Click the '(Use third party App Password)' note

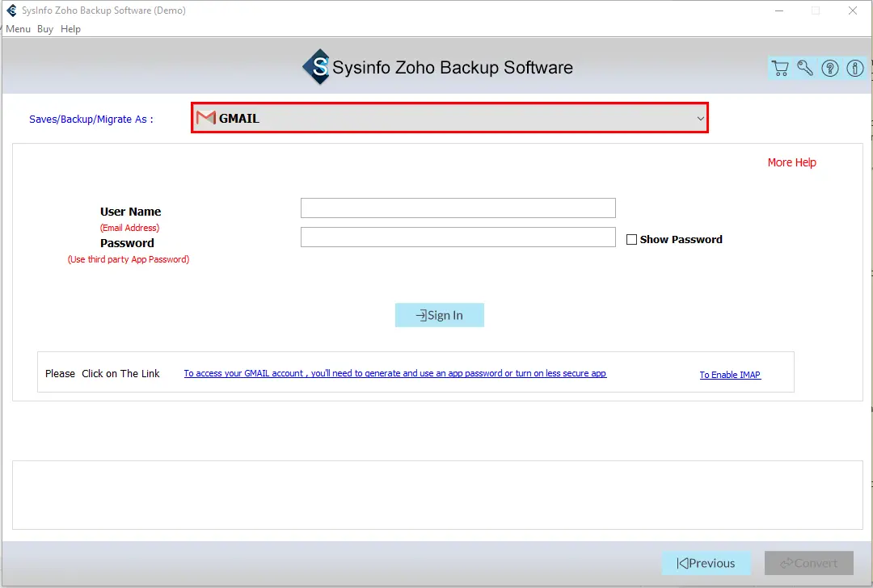coord(129,259)
